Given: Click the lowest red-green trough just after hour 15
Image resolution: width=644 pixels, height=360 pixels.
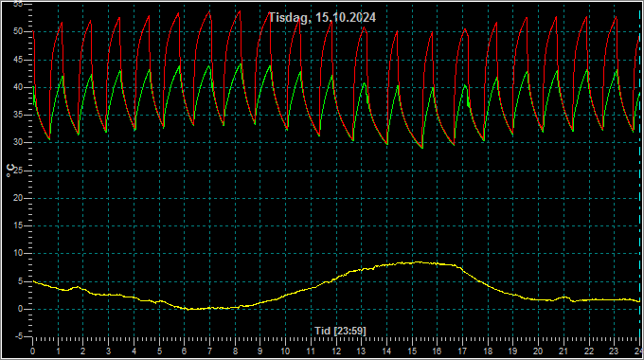Looking at the screenshot, I should 422,148.
